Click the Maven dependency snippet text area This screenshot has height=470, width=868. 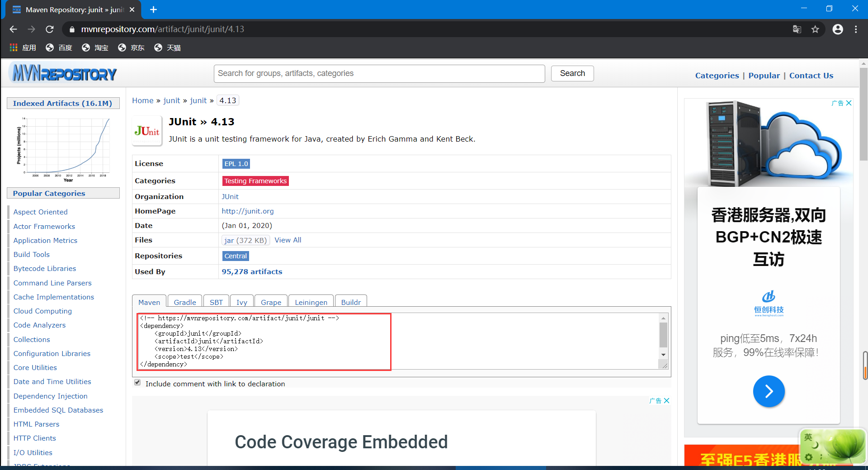[x=398, y=341]
